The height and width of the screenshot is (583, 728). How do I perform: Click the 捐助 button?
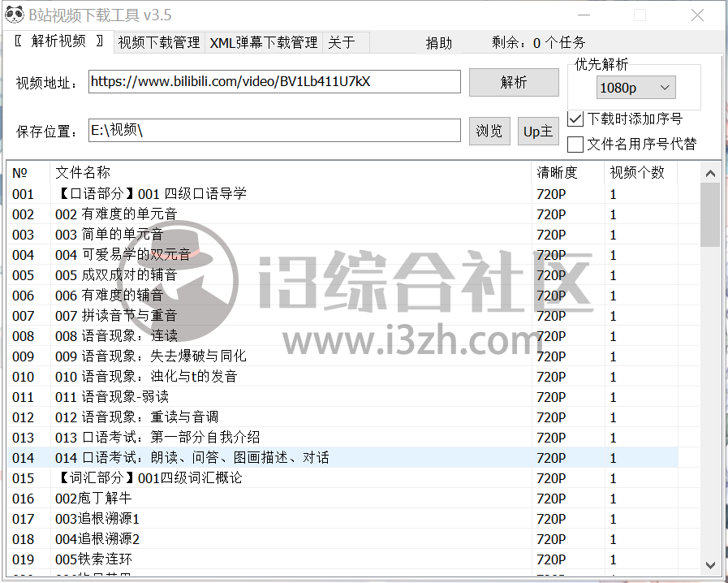(439, 43)
